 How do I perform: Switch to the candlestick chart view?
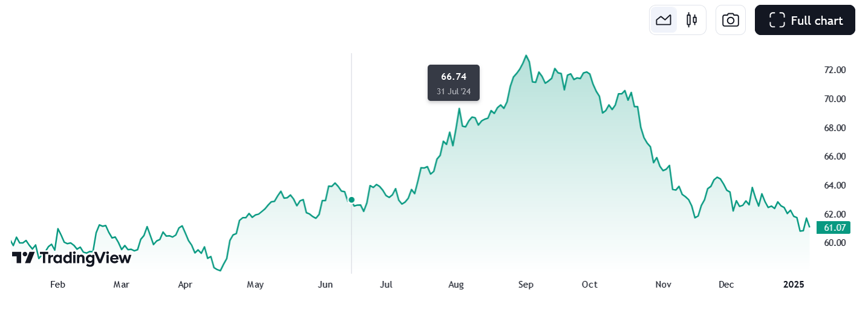click(691, 20)
